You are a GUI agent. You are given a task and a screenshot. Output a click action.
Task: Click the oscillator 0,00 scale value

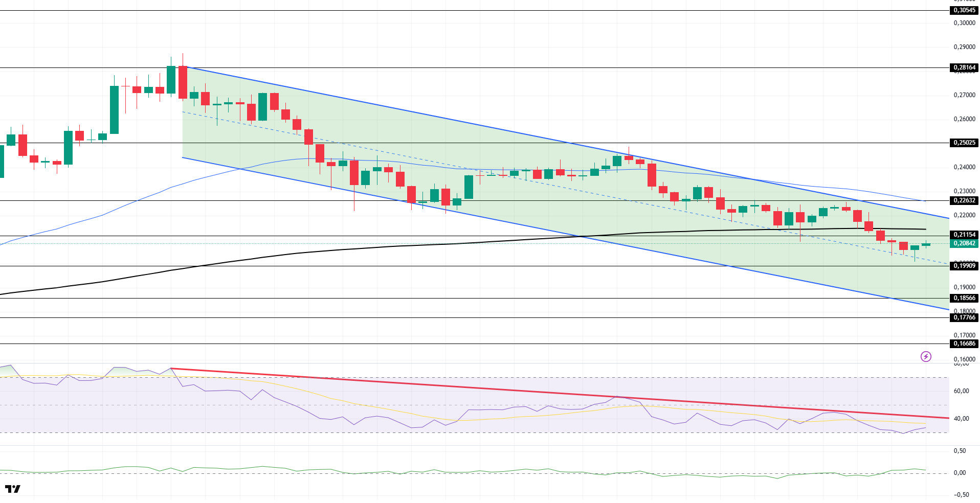(960, 473)
